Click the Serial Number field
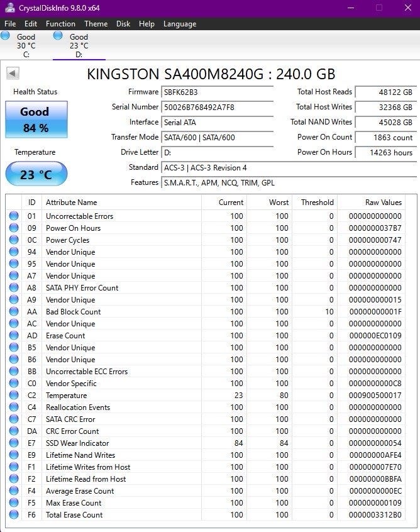The height and width of the screenshot is (532, 420). point(218,107)
